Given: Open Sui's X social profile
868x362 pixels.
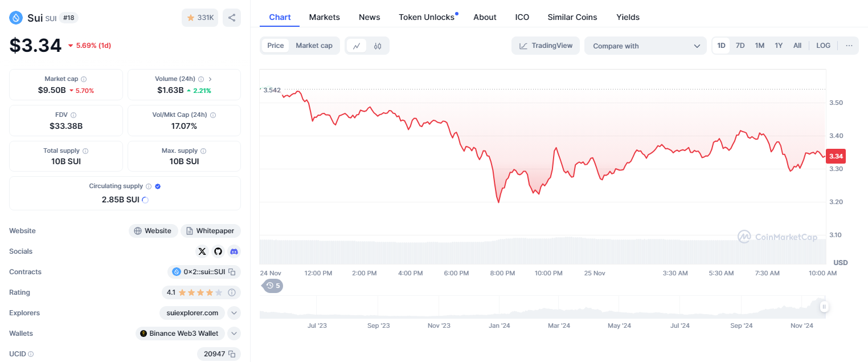Looking at the screenshot, I should tap(202, 251).
